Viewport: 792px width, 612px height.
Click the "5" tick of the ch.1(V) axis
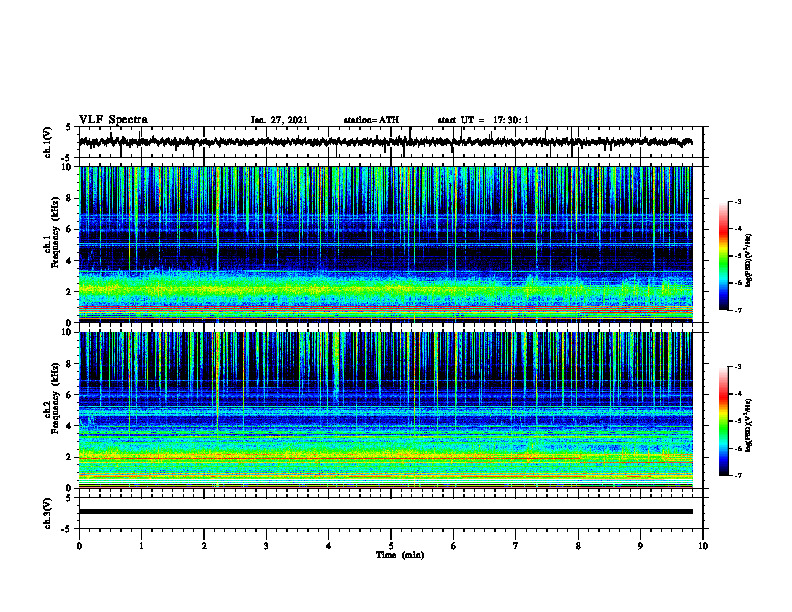[x=70, y=127]
